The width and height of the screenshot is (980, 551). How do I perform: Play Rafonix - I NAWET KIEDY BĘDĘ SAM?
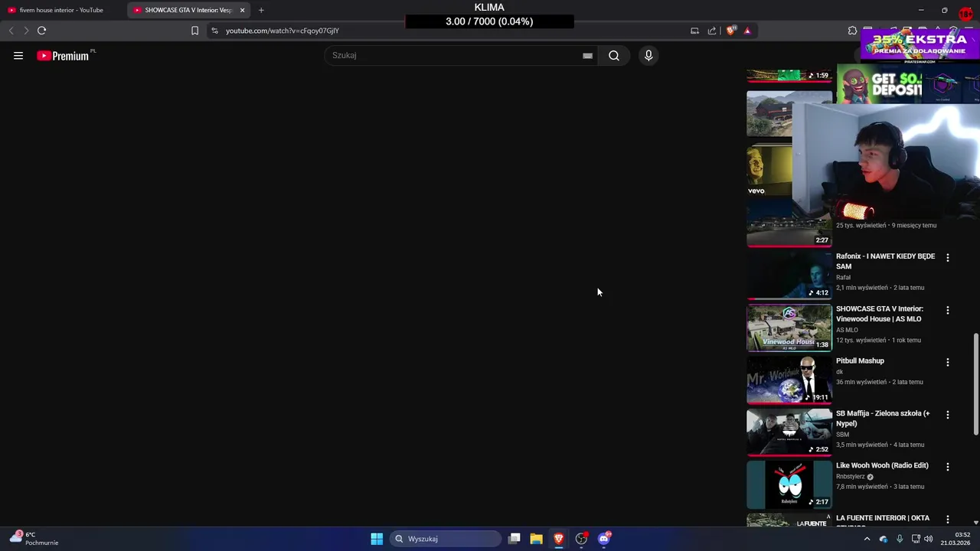pyautogui.click(x=885, y=261)
